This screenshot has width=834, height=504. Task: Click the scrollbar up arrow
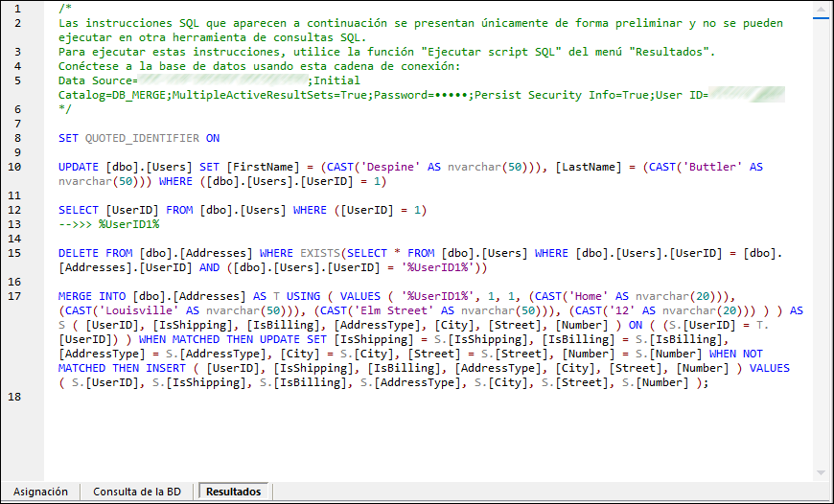[821, 10]
